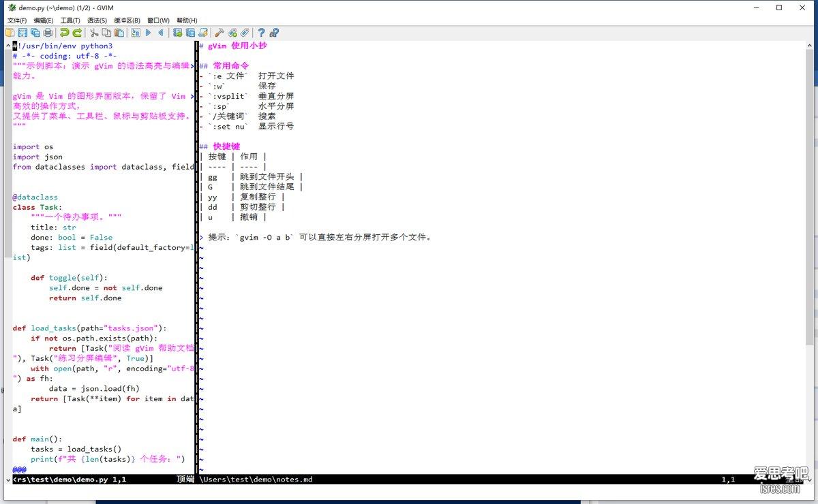Open a file with the toolbar Open icon
The height and width of the screenshot is (504, 818).
pos(10,33)
